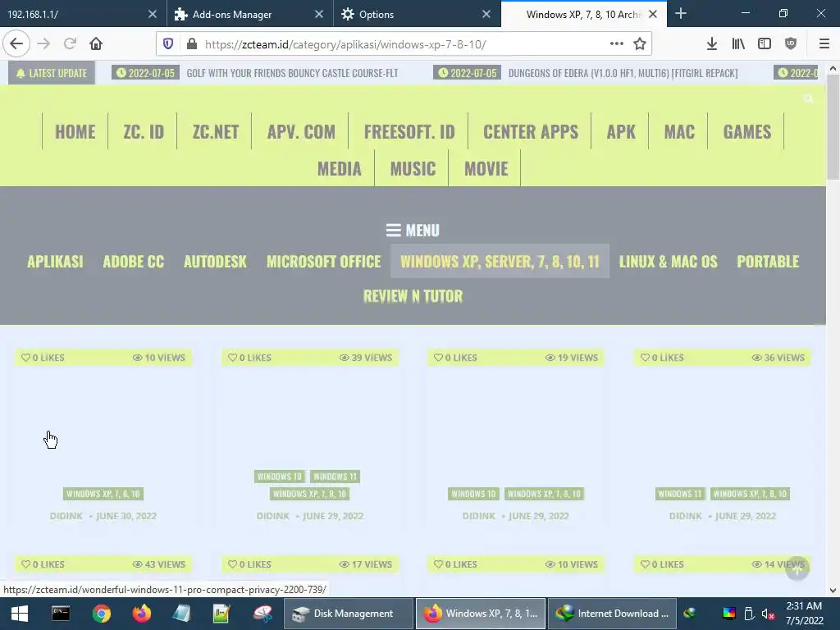This screenshot has height=630, width=840.
Task: View site security via the padlock icon
Action: (192, 44)
